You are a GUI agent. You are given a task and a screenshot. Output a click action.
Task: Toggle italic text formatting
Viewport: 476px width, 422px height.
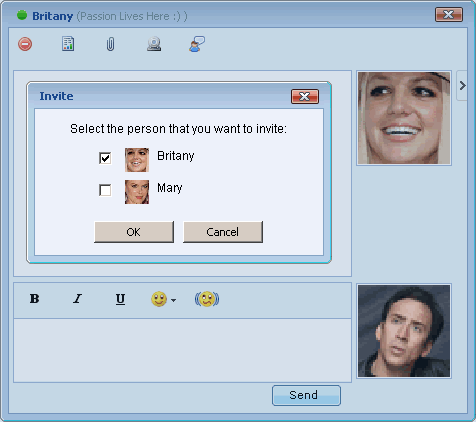point(77,299)
